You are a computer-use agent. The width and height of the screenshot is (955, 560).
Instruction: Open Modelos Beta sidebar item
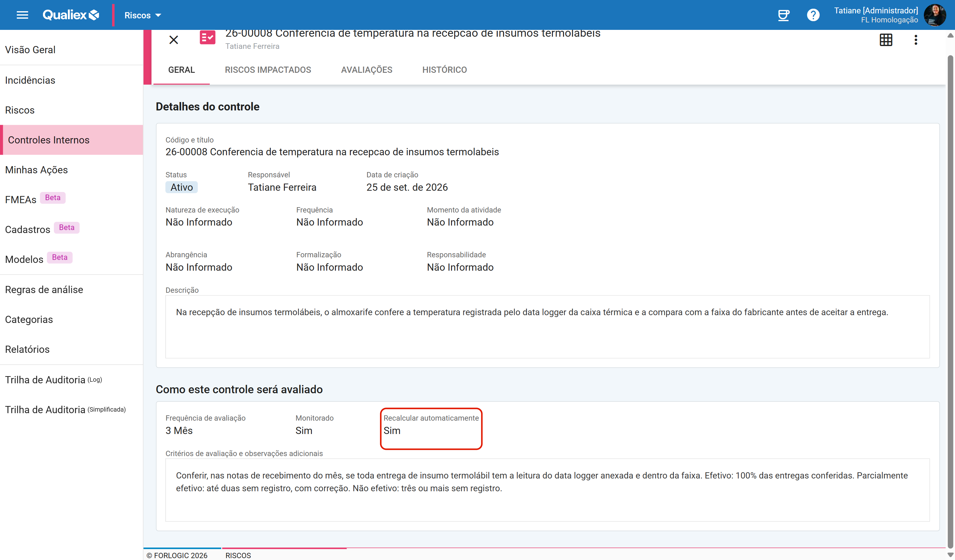click(72, 259)
